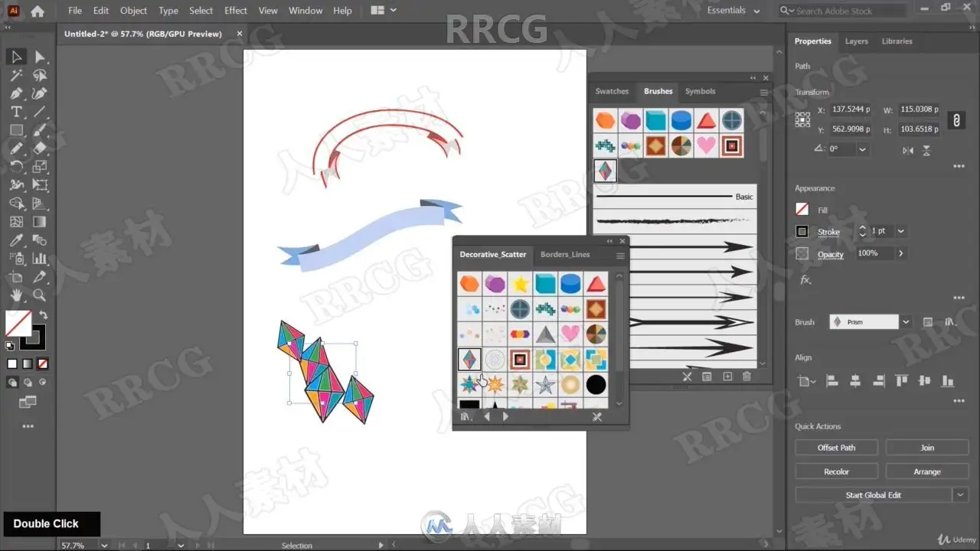980x551 pixels.
Task: Open the Arrange Documents dropdown
Action: [384, 11]
